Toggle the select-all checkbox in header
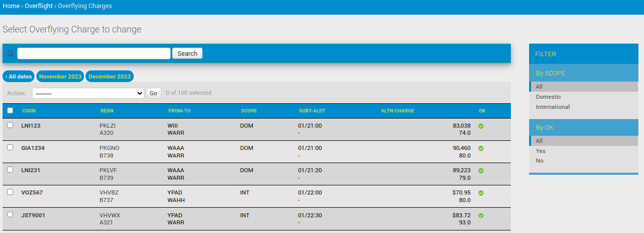 coord(10,110)
